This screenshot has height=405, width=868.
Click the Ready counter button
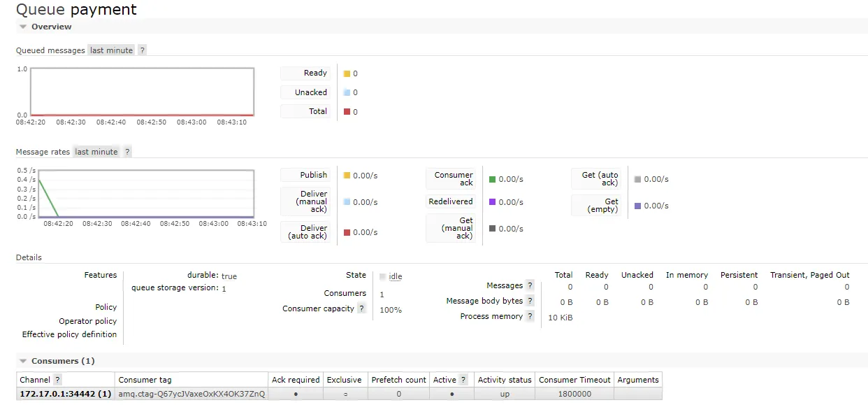tap(305, 73)
